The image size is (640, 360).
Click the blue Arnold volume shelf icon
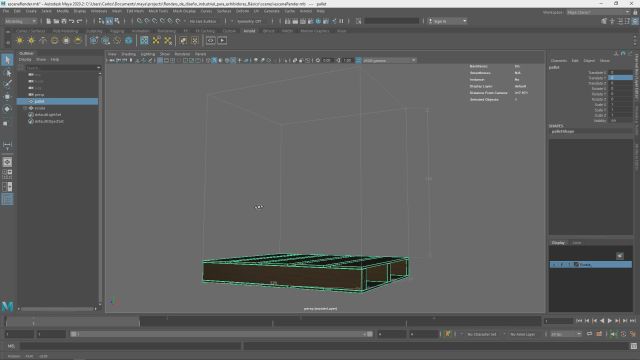[x=129, y=40]
